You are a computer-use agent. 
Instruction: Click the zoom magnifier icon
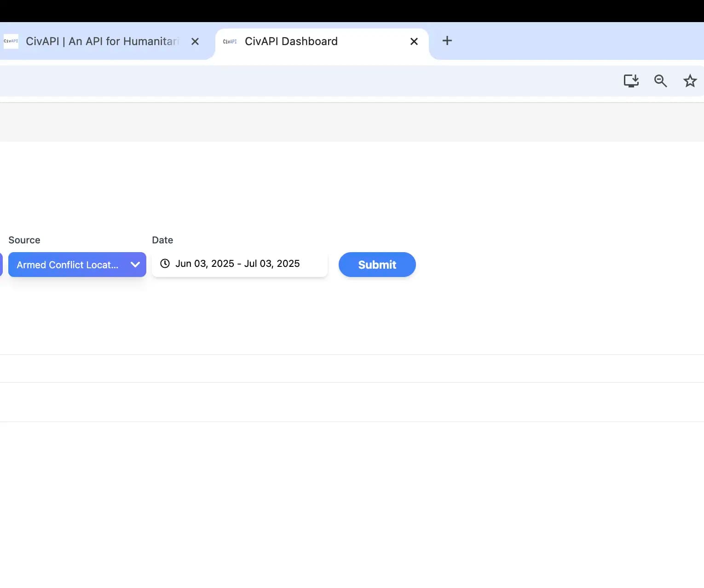pyautogui.click(x=660, y=81)
